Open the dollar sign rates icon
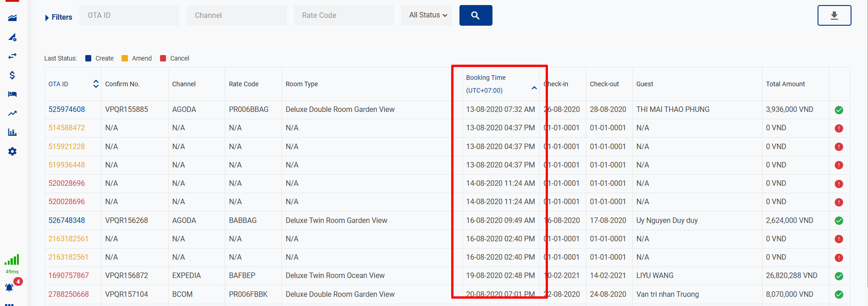This screenshot has width=868, height=306. click(12, 75)
